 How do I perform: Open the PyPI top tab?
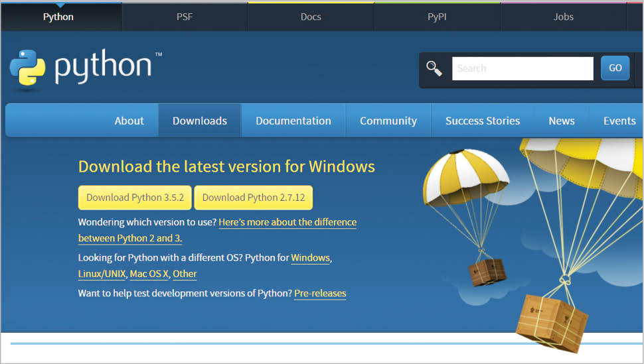point(437,17)
